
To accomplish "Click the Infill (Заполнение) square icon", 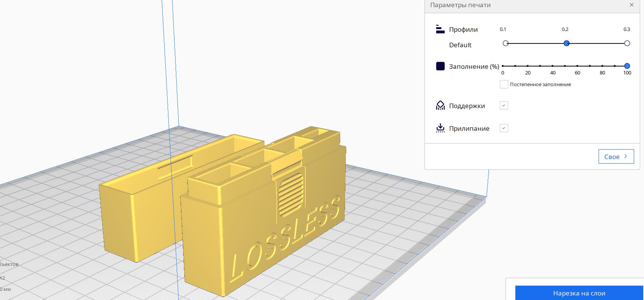I will tap(440, 66).
